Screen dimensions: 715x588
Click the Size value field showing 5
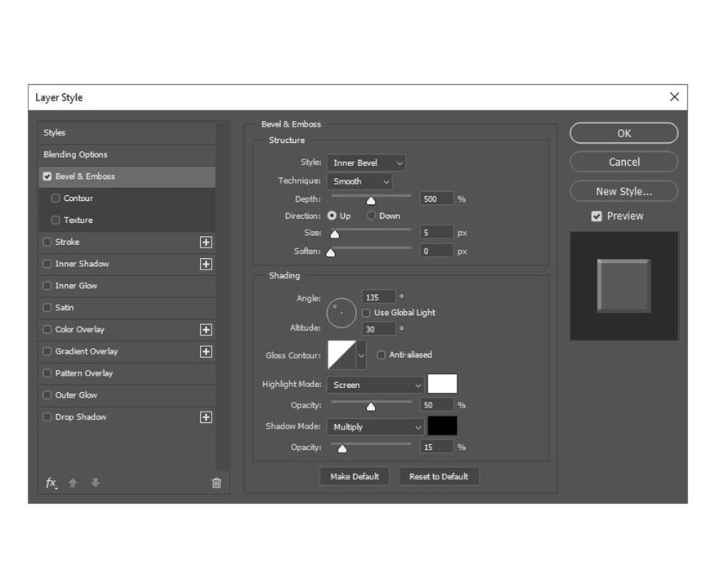pyautogui.click(x=436, y=233)
